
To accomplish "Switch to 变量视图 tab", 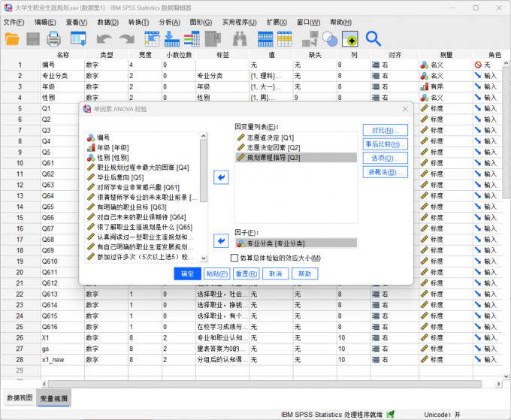I will click(x=54, y=398).
